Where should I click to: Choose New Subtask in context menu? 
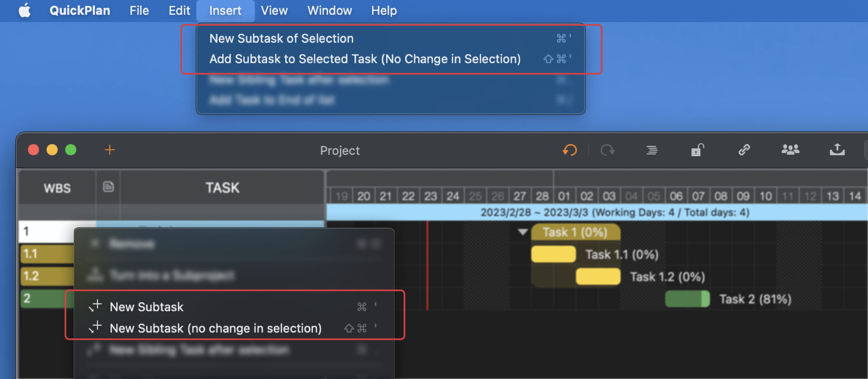click(147, 307)
